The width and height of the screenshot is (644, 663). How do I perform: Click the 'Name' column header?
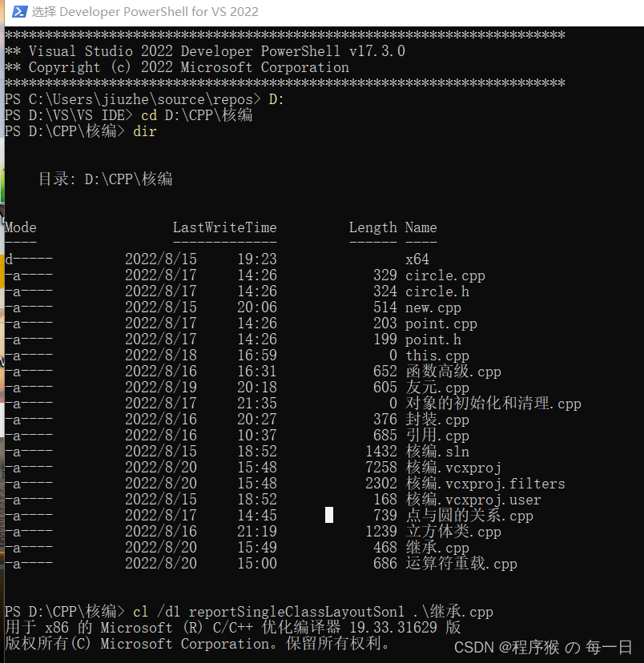pos(421,227)
